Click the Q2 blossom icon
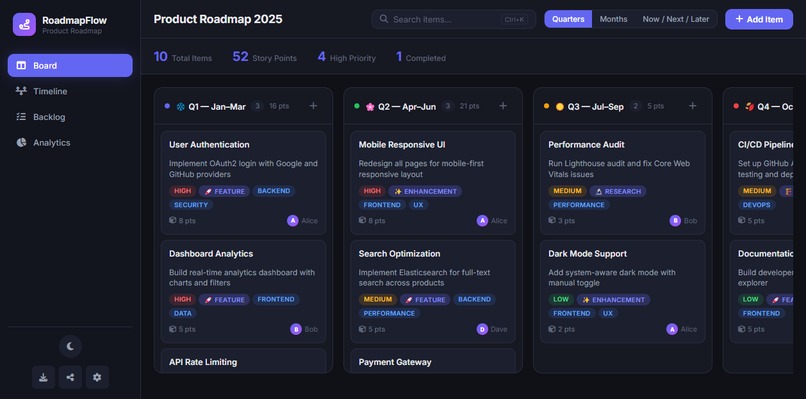Image resolution: width=806 pixels, height=399 pixels. coord(370,106)
